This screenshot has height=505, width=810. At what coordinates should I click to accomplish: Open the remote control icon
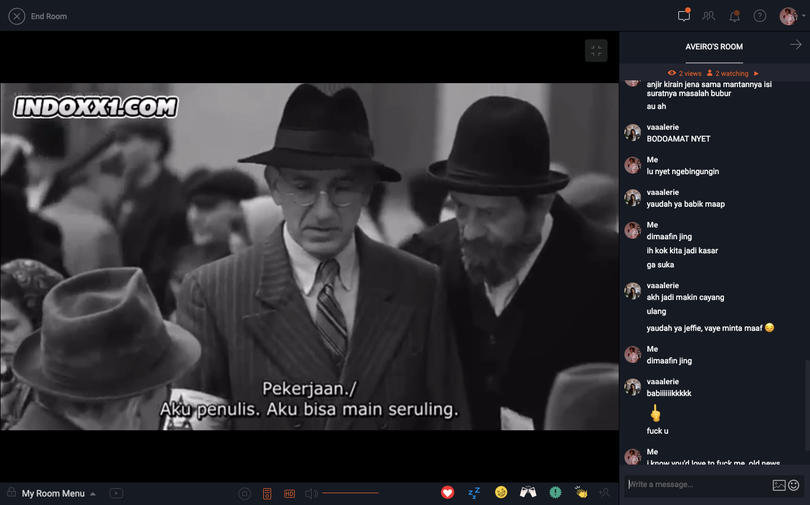[x=267, y=494]
